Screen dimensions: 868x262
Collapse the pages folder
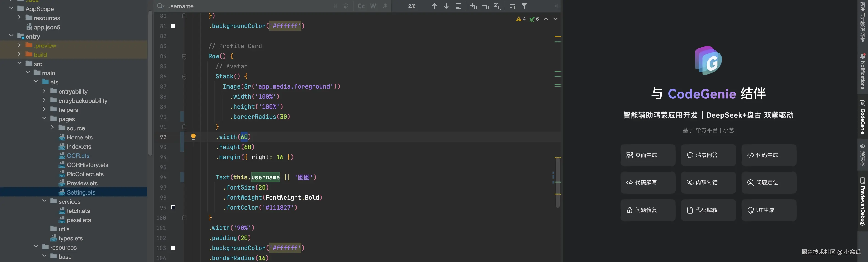coord(44,118)
